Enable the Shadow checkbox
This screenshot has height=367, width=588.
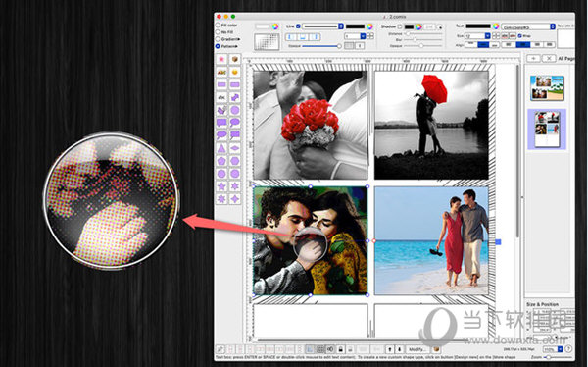click(400, 26)
